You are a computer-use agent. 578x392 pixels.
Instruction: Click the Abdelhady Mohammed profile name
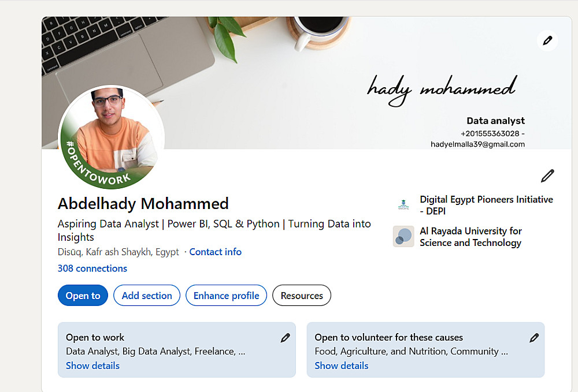(143, 204)
